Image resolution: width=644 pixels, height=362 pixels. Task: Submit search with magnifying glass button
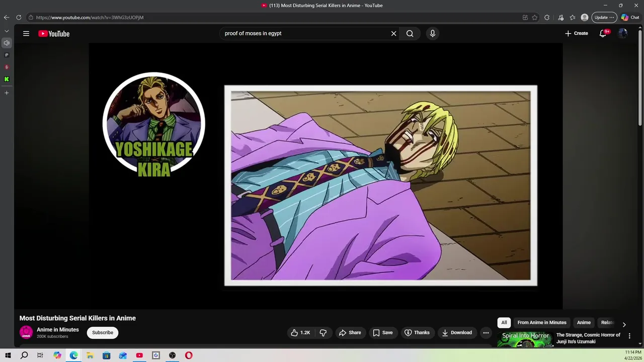pos(410,34)
